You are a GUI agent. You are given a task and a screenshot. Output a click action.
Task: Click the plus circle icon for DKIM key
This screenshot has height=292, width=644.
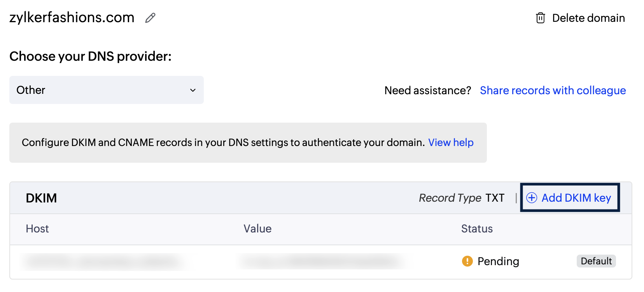(532, 198)
